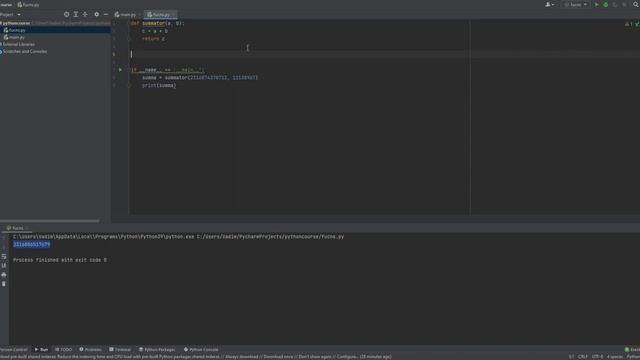Click 'Process finished with exit code 0' text
The height and width of the screenshot is (360, 640).
[60, 260]
